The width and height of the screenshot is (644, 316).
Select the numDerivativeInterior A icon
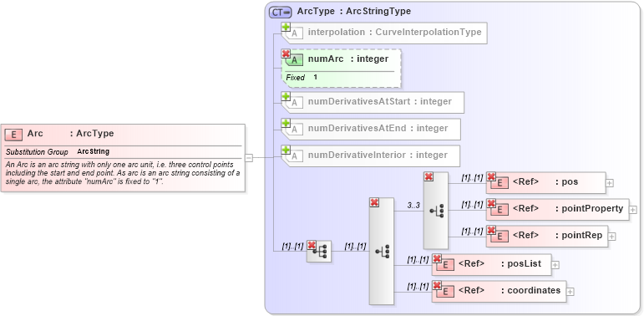[x=295, y=156]
